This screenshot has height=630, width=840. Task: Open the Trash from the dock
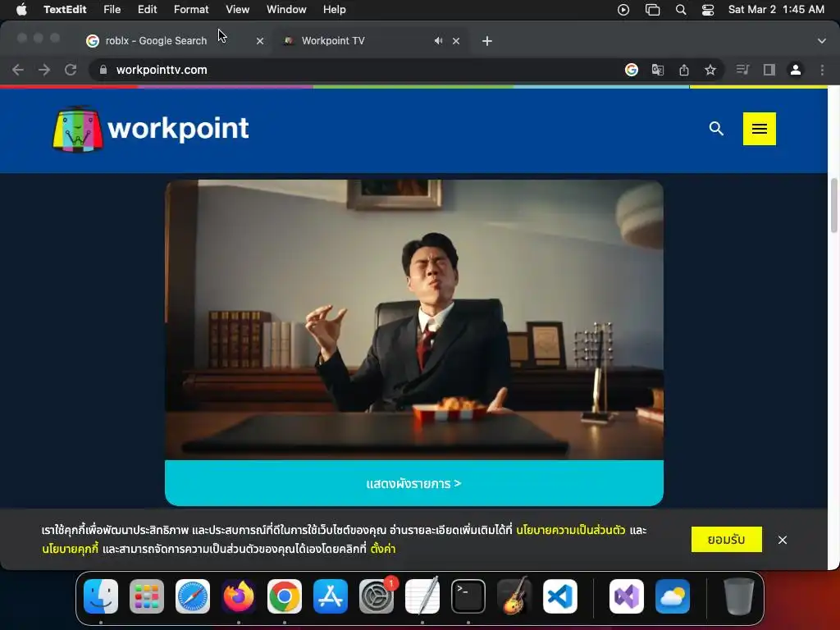739,596
